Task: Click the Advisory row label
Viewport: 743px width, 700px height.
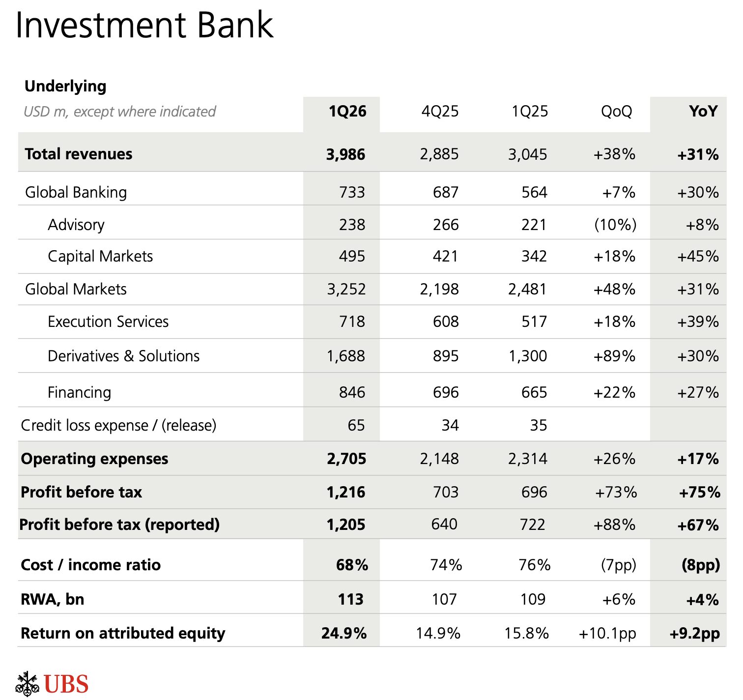Action: pyautogui.click(x=76, y=225)
